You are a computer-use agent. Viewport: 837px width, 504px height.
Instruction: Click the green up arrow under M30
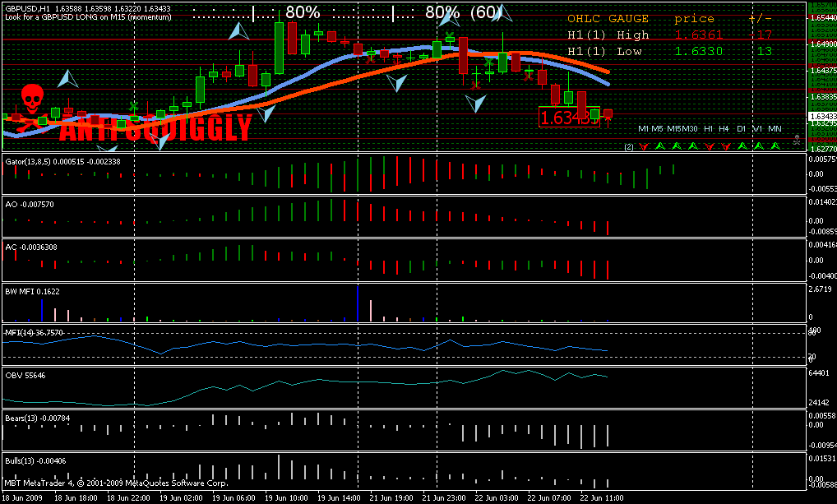tap(693, 146)
